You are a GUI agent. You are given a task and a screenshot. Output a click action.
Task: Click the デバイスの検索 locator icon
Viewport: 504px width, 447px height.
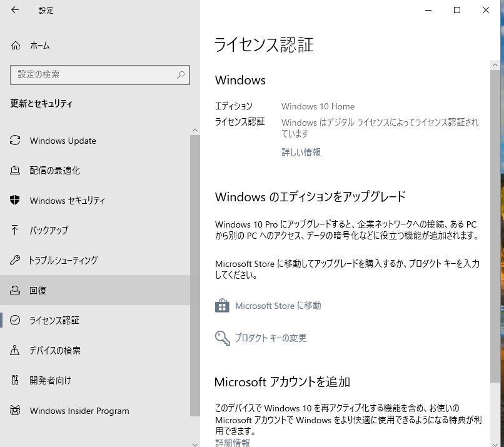pos(15,350)
